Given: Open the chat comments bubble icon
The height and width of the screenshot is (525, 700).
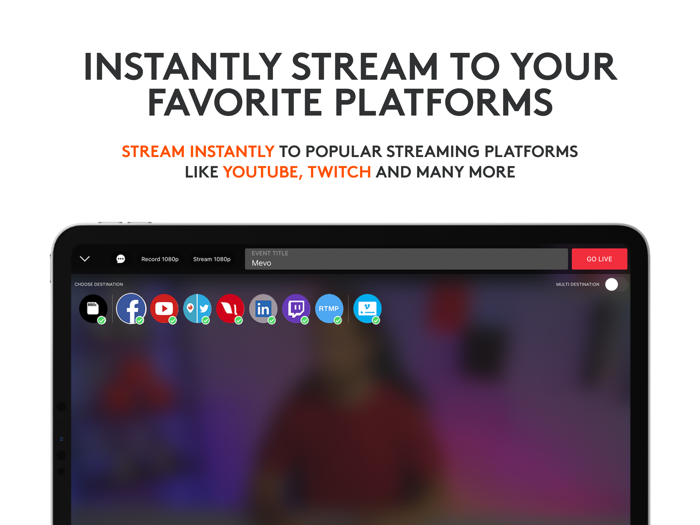Looking at the screenshot, I should pos(121,259).
